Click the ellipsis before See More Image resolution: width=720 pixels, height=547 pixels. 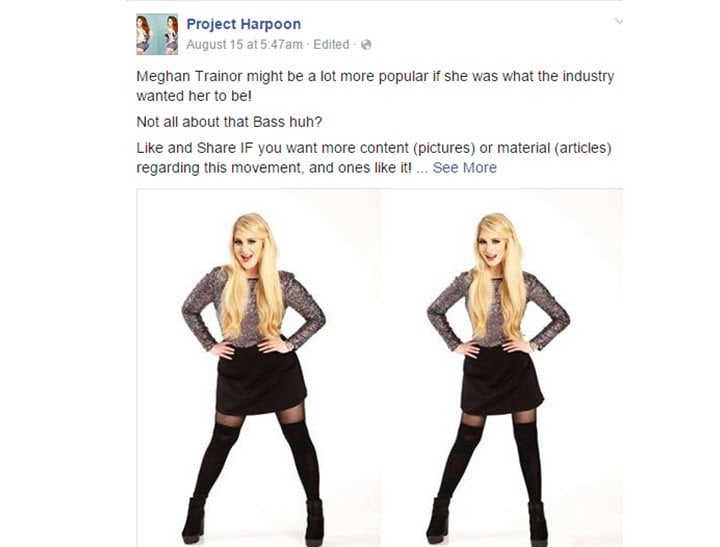click(x=422, y=168)
